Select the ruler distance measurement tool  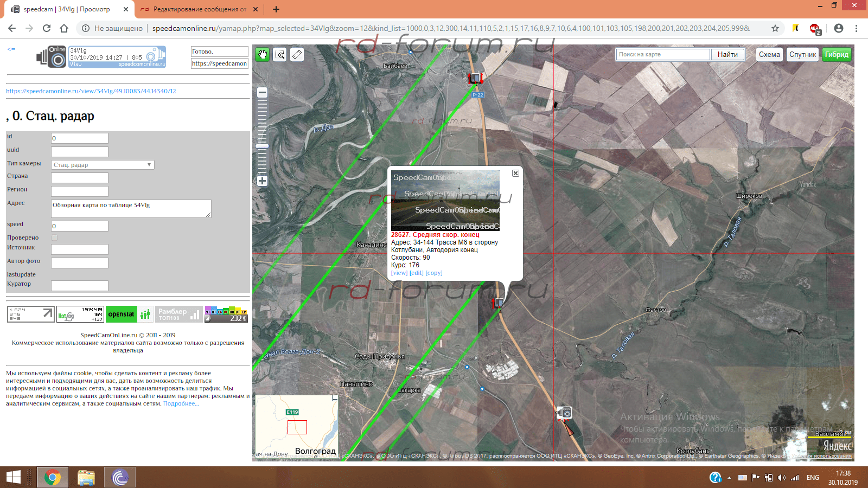coord(297,54)
